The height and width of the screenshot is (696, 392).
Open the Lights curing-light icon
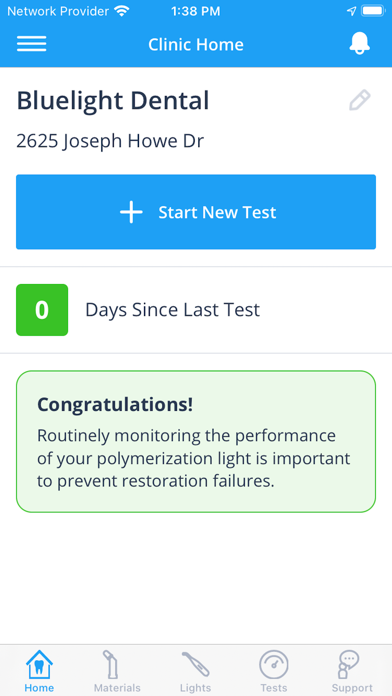(195, 664)
